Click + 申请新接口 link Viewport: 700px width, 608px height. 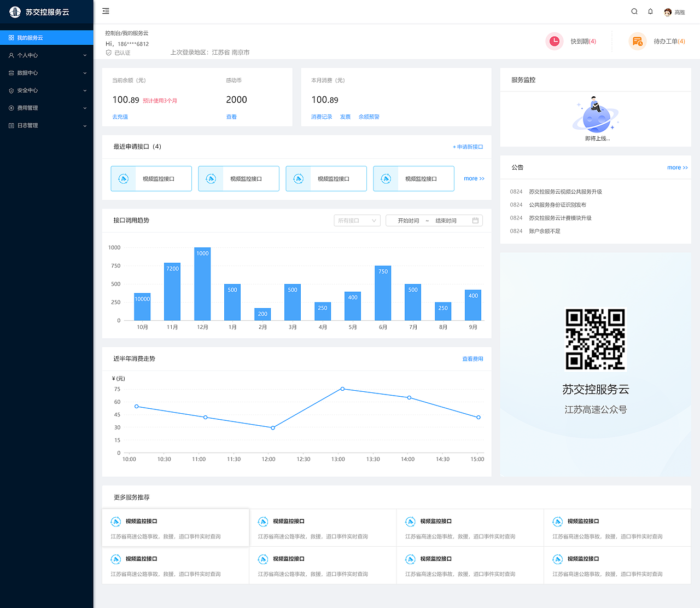pos(468,147)
